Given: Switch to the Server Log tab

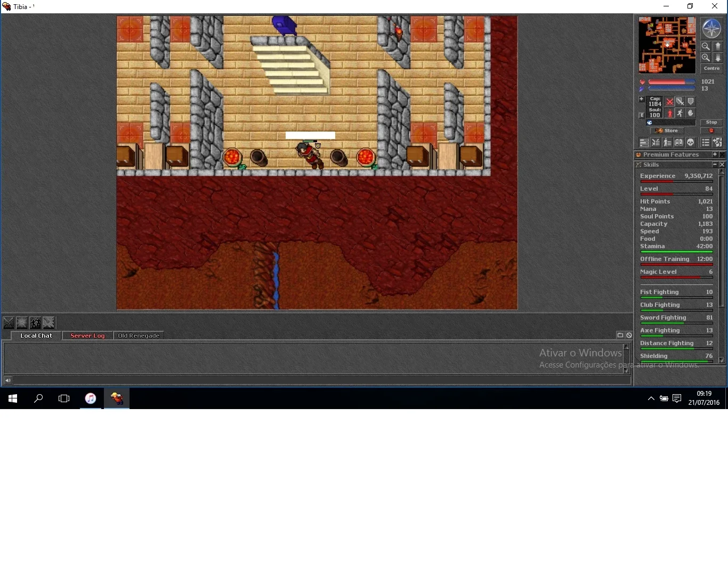Looking at the screenshot, I should point(87,336).
